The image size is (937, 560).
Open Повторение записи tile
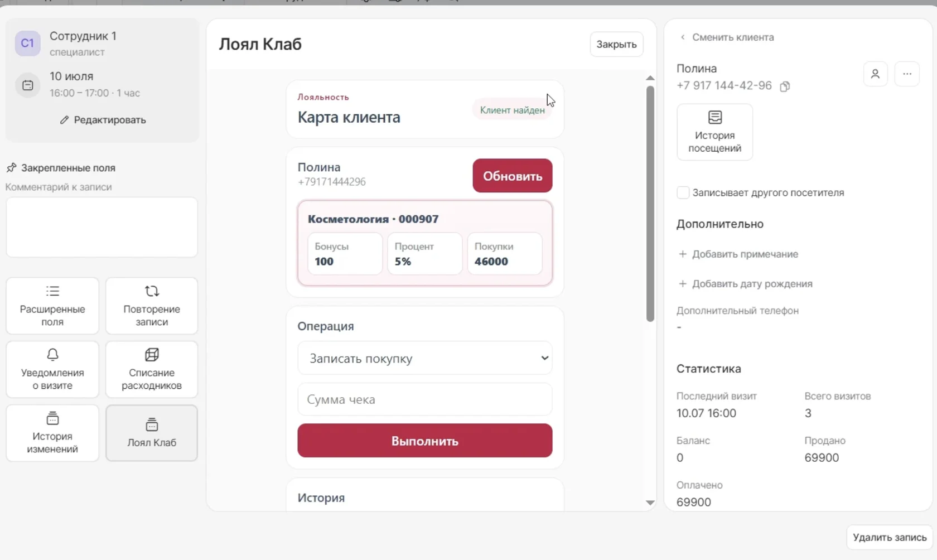pos(152,306)
